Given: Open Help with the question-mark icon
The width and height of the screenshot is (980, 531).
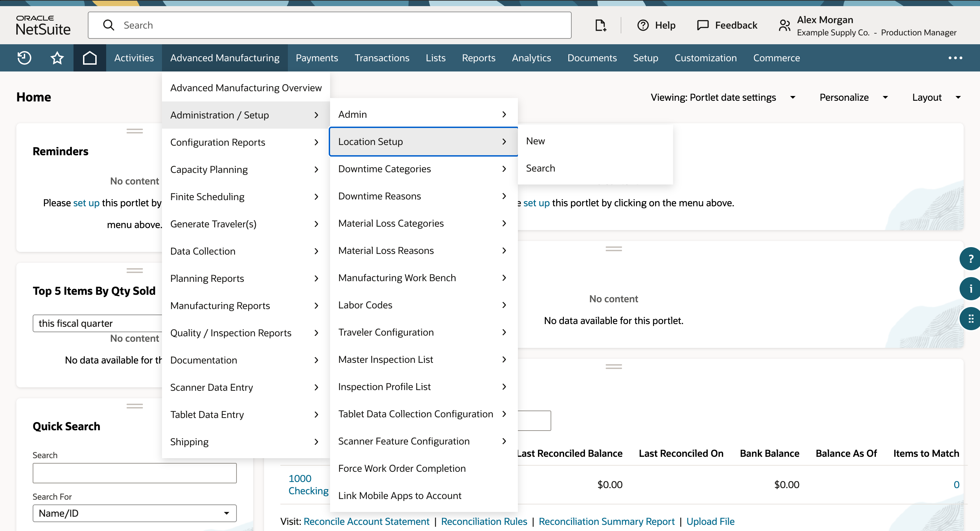Looking at the screenshot, I should pos(643,25).
